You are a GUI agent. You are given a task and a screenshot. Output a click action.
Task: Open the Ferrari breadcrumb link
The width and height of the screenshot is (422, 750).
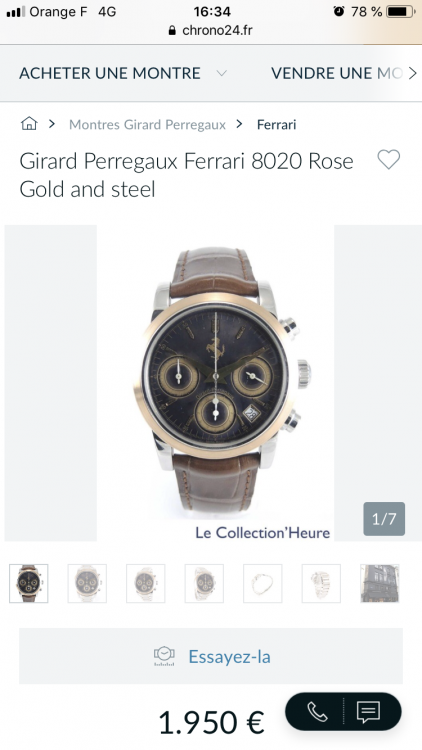[277, 124]
